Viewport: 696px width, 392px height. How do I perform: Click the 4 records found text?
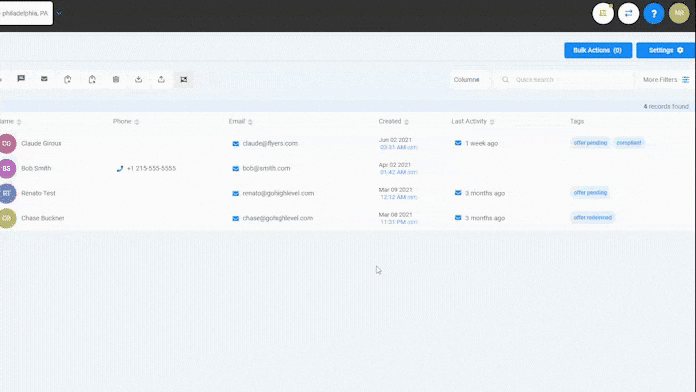coord(666,107)
